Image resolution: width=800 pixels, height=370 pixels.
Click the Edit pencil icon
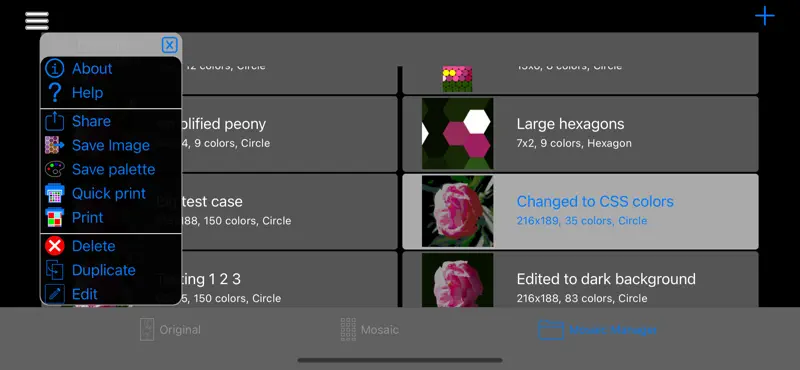pyautogui.click(x=55, y=294)
